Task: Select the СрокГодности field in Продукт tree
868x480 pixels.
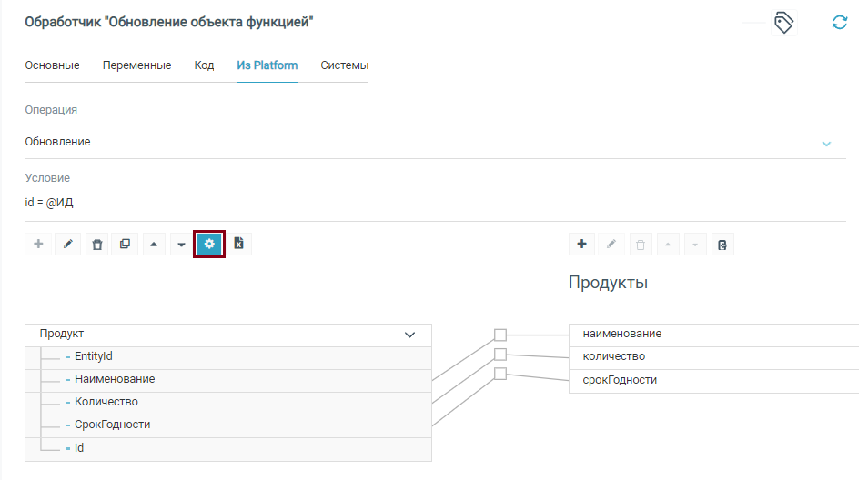Action: [112, 425]
